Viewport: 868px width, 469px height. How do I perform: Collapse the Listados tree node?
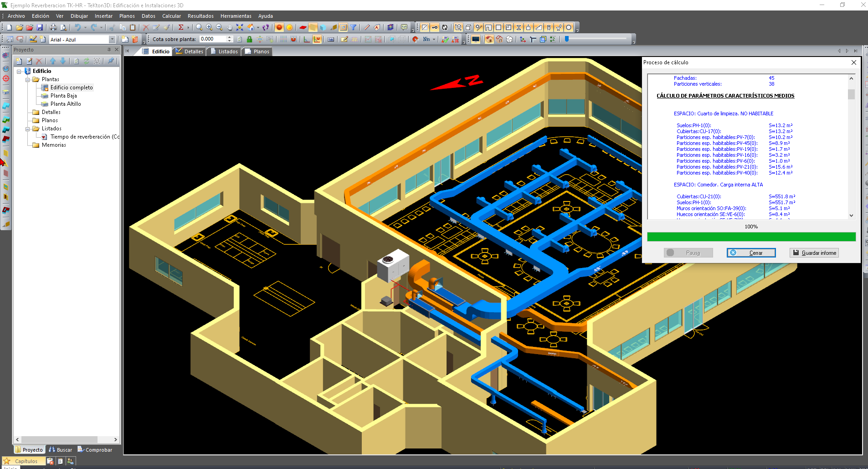[28, 129]
